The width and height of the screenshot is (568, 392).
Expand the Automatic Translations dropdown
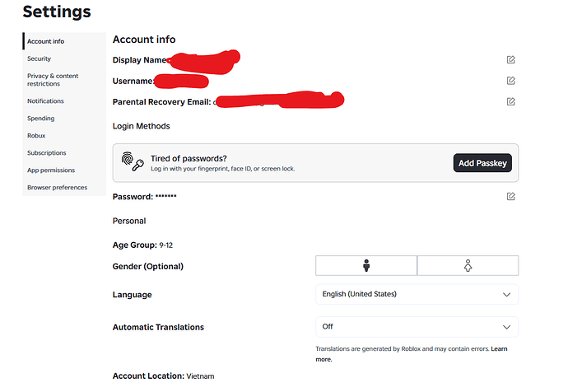pyautogui.click(x=417, y=327)
